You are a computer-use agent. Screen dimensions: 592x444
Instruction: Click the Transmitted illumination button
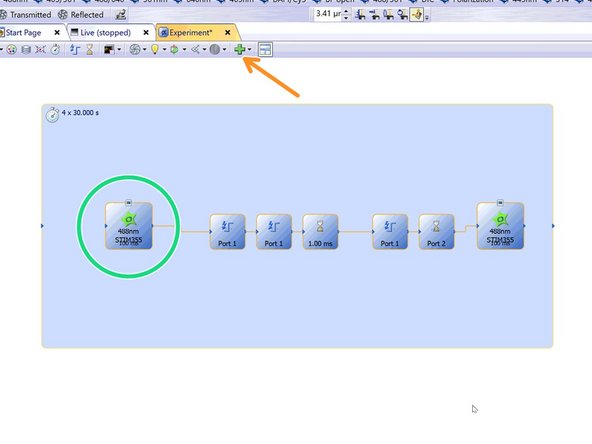26,15
